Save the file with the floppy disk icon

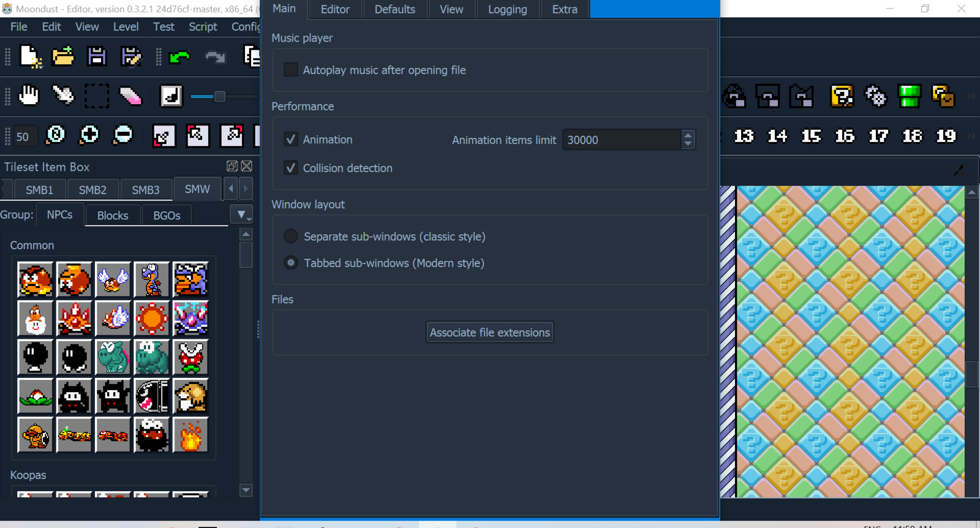tap(97, 56)
